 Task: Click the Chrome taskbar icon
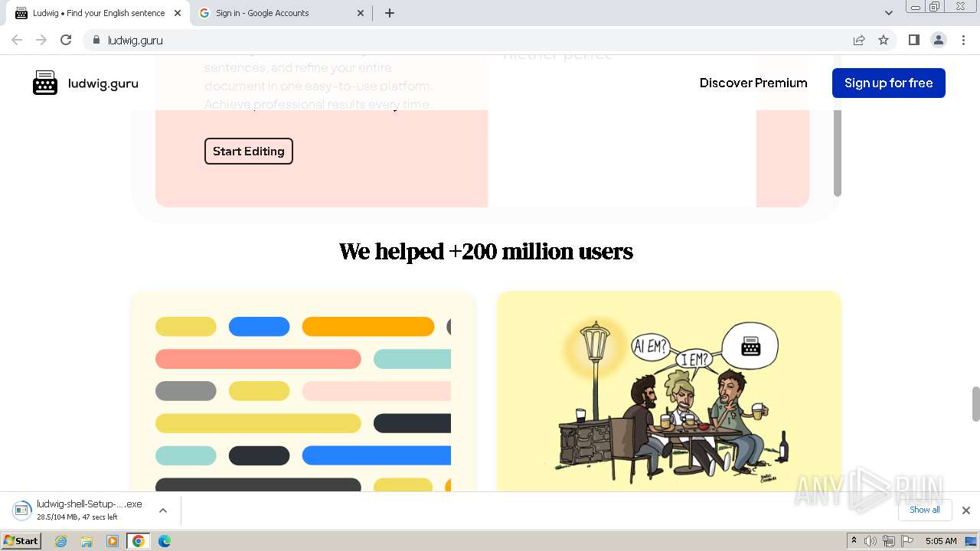(x=138, y=541)
